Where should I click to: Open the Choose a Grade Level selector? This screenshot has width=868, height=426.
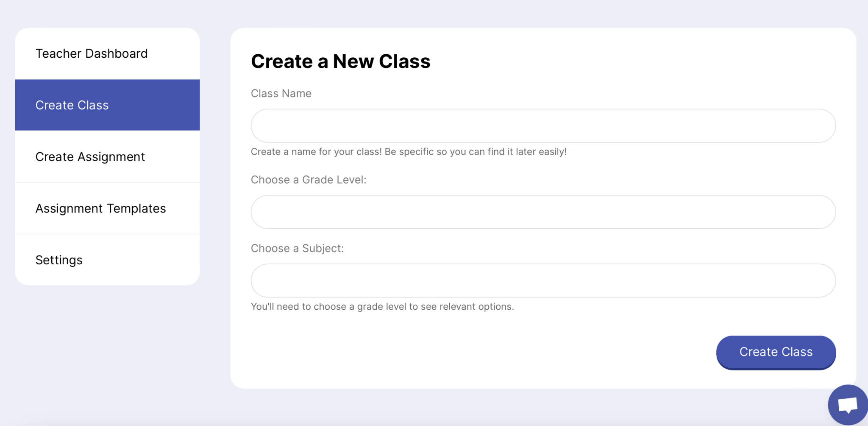[x=543, y=212]
